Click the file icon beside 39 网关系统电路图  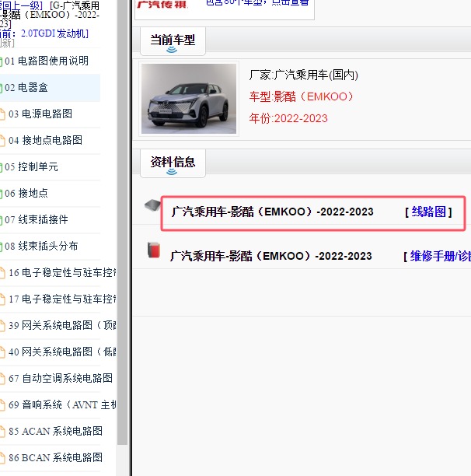point(2,326)
